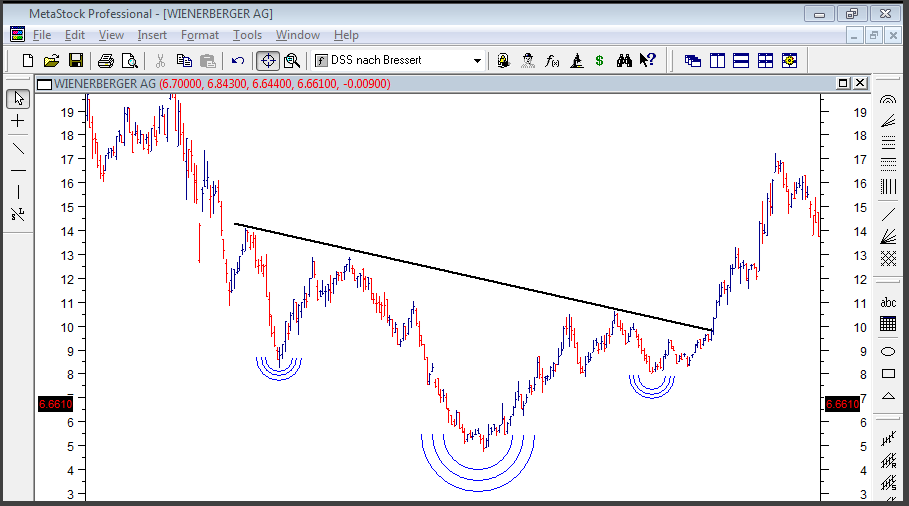Click the green dollar sign icon
Screen dimensions: 909x506
click(599, 60)
